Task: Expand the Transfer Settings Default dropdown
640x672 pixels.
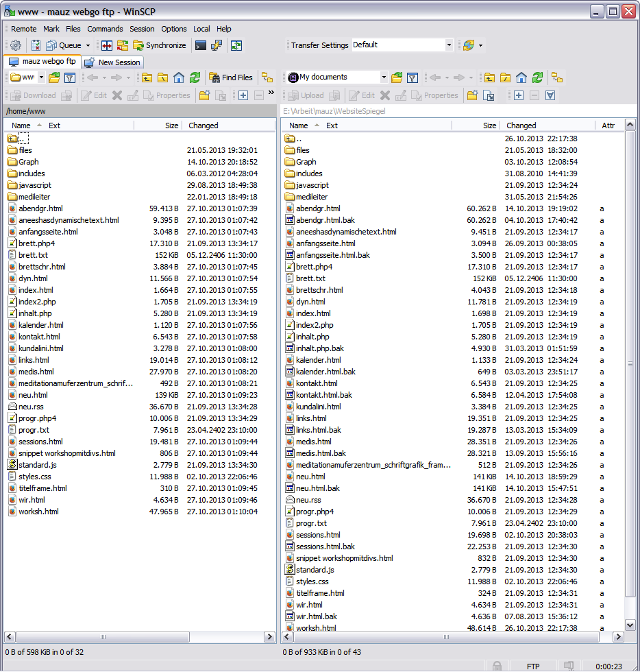Action: point(449,45)
